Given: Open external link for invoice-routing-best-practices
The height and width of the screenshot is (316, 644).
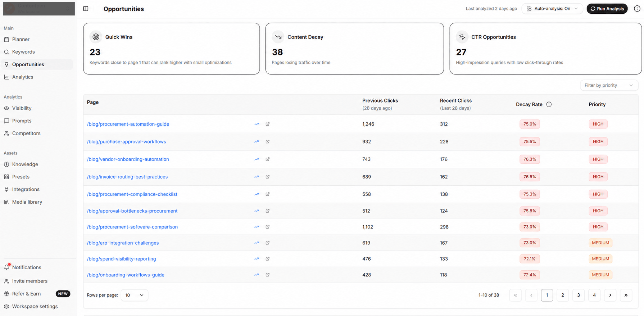Looking at the screenshot, I should tap(268, 177).
